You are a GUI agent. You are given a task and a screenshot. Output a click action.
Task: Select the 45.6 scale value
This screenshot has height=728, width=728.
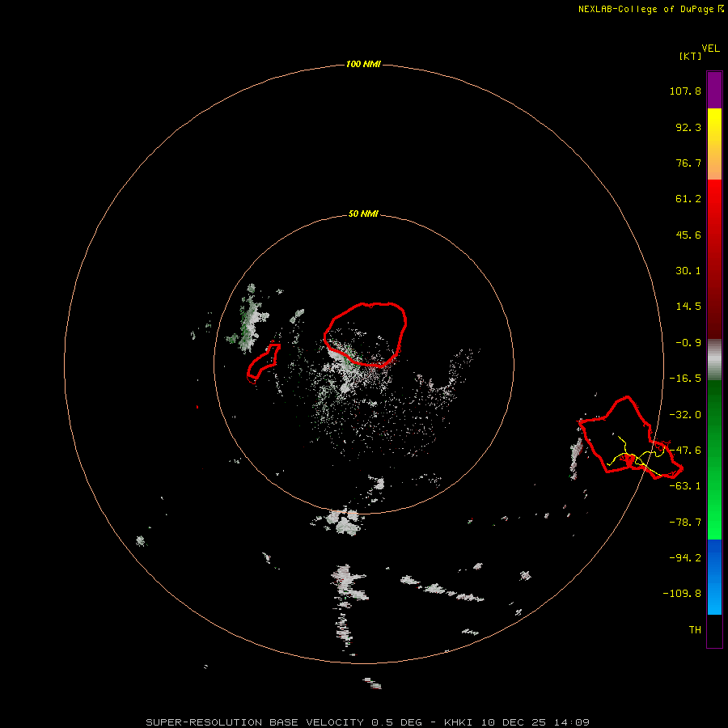[688, 235]
